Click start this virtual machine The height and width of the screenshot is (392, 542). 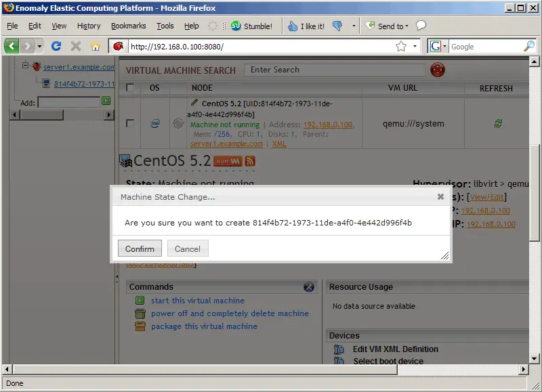point(197,301)
